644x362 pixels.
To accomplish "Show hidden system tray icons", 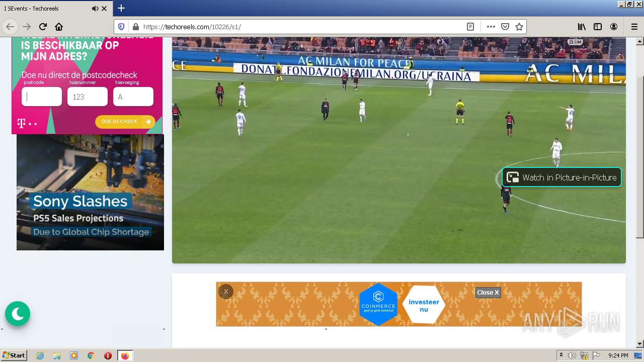I will pyautogui.click(x=561, y=355).
